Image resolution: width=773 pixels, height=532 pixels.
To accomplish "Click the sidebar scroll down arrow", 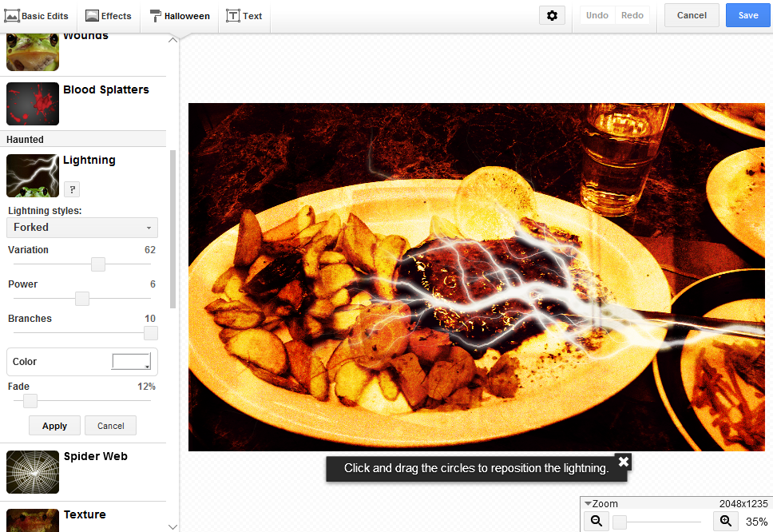I will [x=172, y=526].
